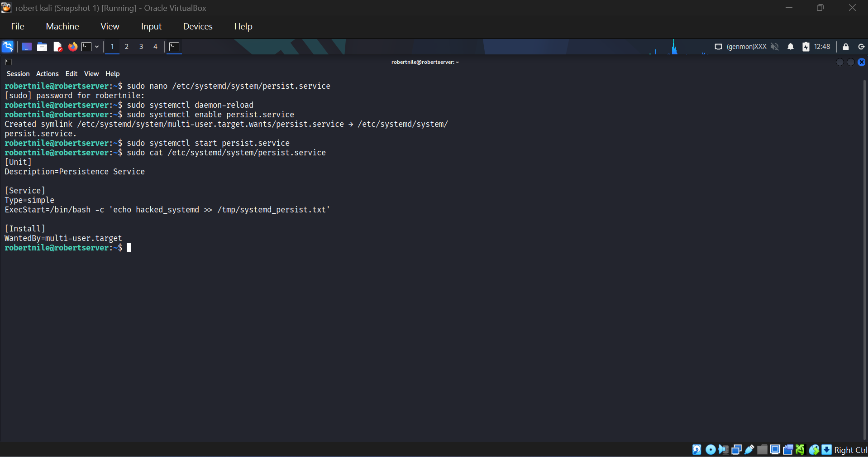The height and width of the screenshot is (457, 868).
Task: Click the recording status icon in VirtualBox
Action: coord(788,449)
